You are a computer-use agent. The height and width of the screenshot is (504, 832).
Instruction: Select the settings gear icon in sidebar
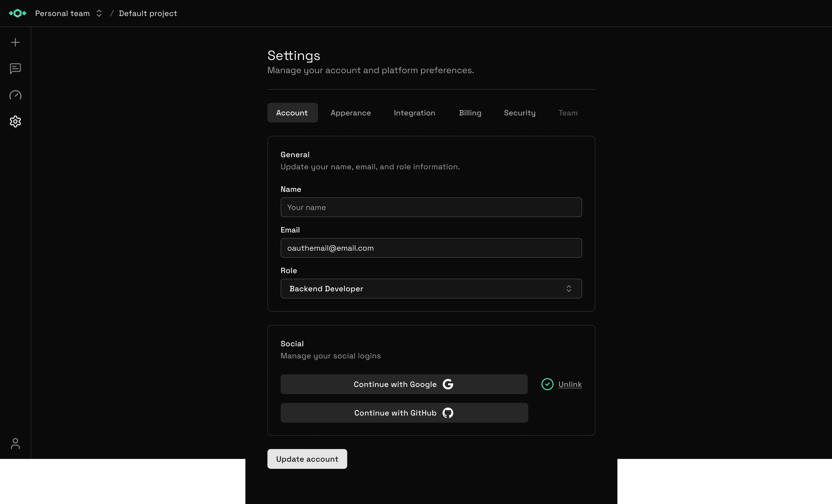pos(15,121)
